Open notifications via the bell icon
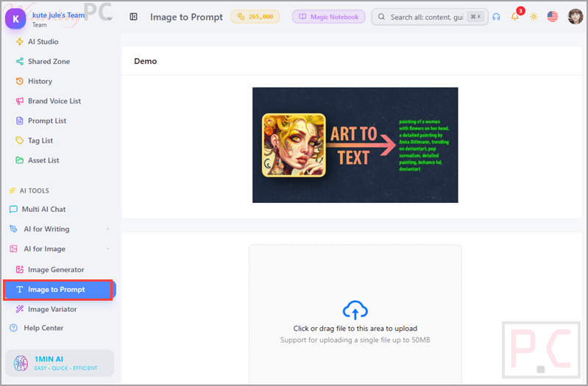 pos(515,16)
